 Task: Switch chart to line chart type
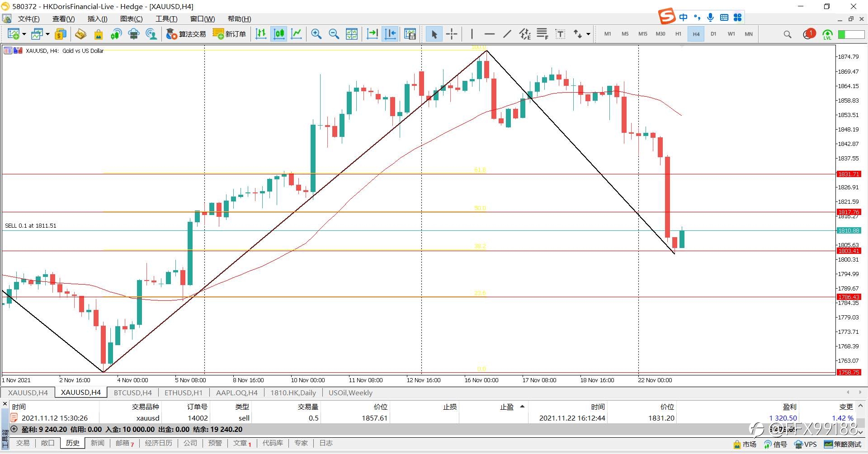pyautogui.click(x=297, y=34)
